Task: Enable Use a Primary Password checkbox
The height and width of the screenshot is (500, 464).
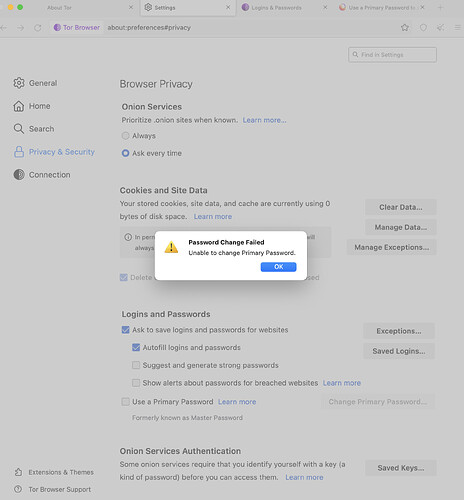Action: 125,402
